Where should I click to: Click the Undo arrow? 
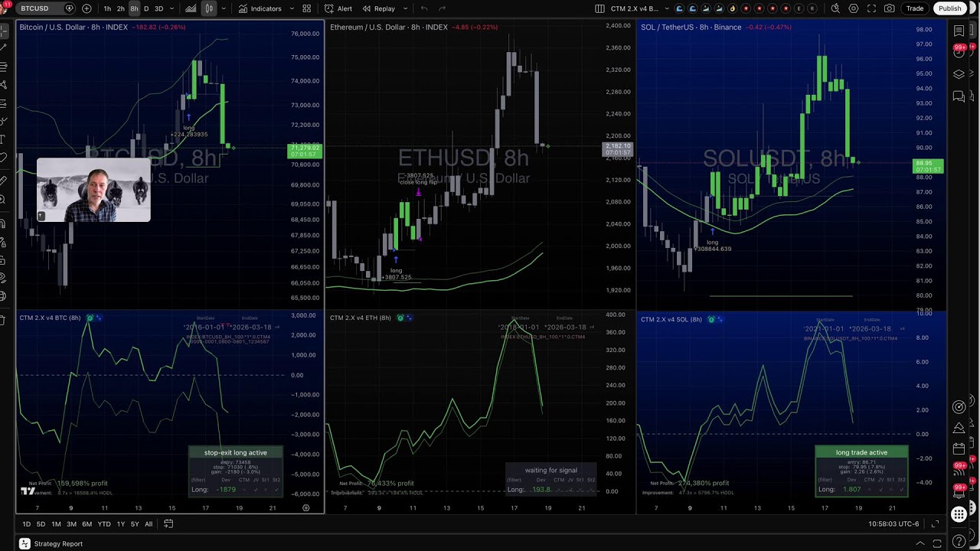(425, 8)
